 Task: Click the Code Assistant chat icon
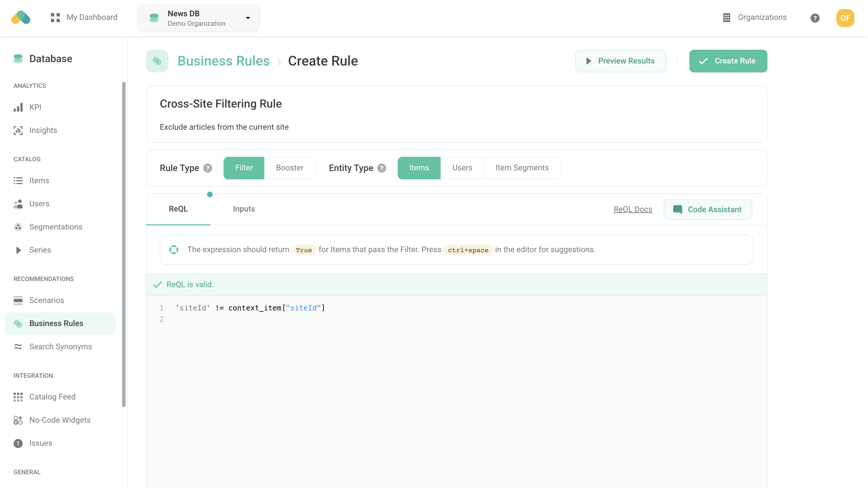(678, 209)
